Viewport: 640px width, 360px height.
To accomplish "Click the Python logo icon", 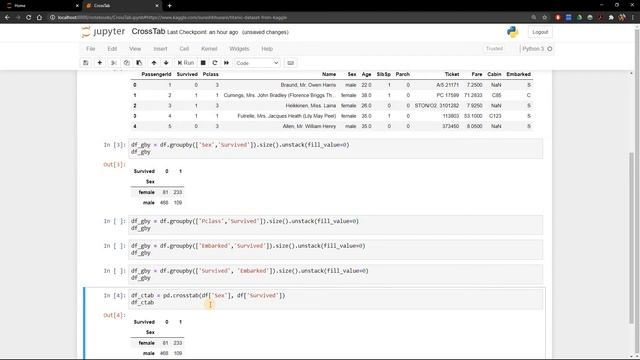I will tap(513, 32).
